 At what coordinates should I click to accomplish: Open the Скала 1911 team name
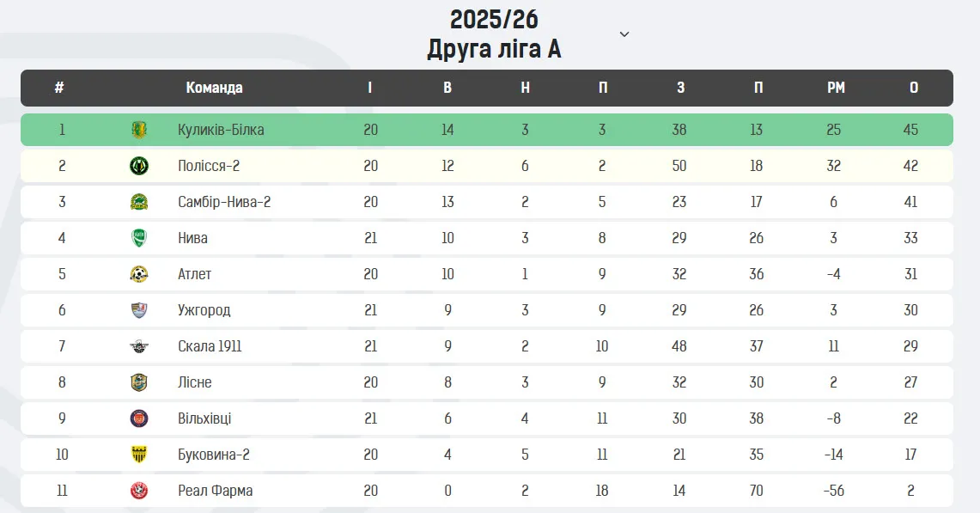click(x=210, y=346)
